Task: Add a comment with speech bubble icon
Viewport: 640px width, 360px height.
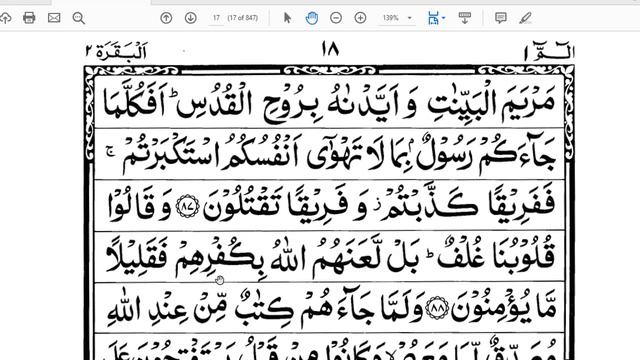Action: pyautogui.click(x=501, y=18)
